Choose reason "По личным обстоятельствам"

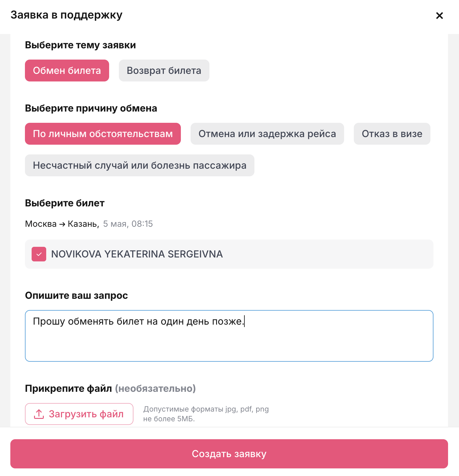tap(103, 134)
